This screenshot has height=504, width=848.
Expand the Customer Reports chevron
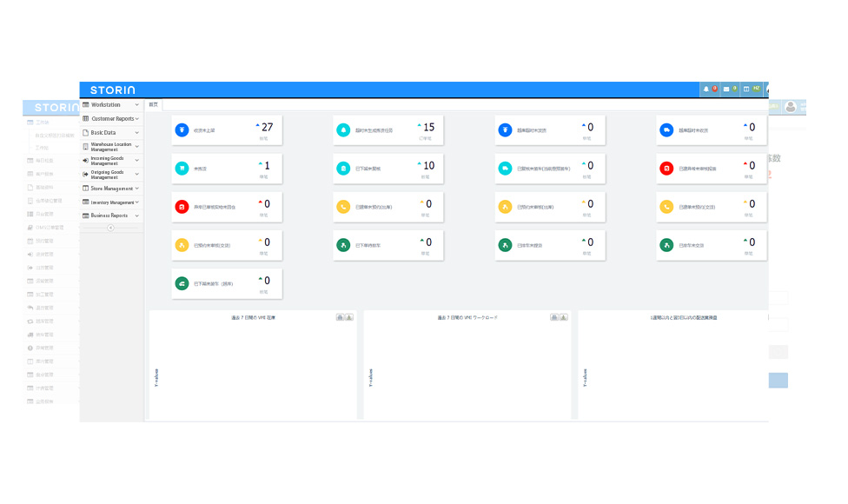coord(136,118)
